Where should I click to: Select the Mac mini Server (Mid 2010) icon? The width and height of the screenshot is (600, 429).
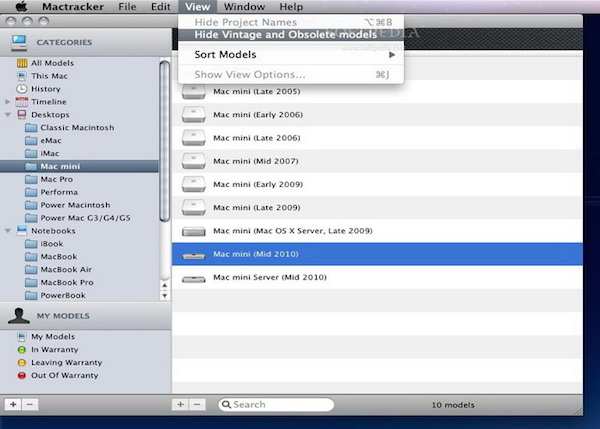(194, 279)
